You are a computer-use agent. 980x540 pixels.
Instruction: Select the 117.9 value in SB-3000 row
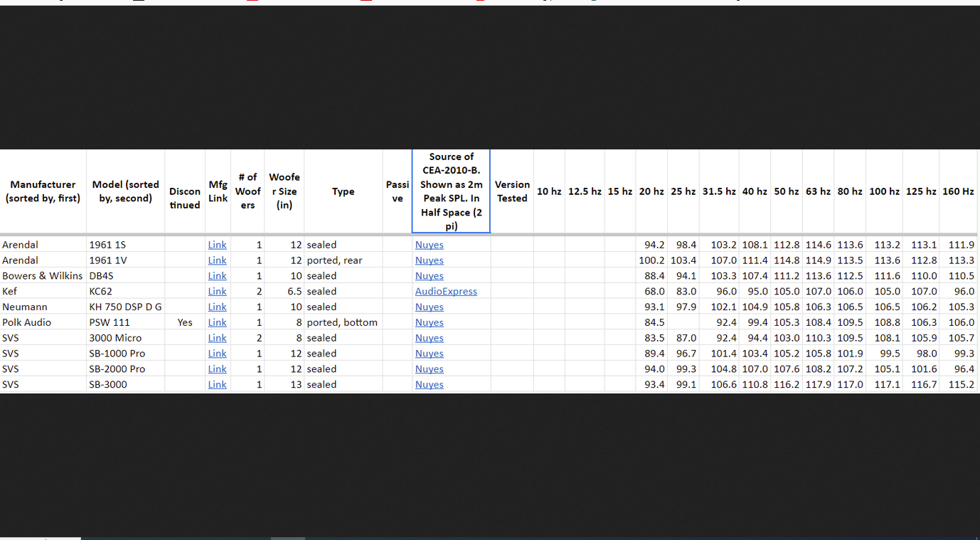point(818,385)
